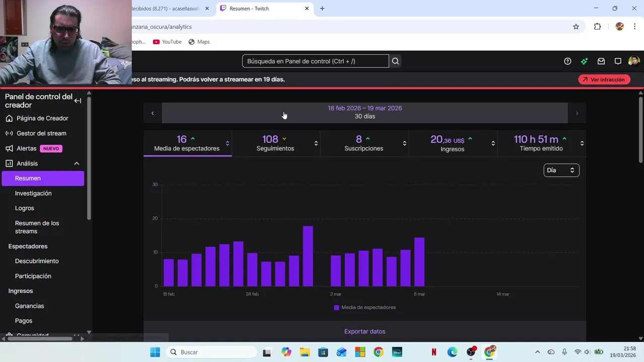Open Pagos in sidebar
Viewport: 644px width, 362px height.
24,321
